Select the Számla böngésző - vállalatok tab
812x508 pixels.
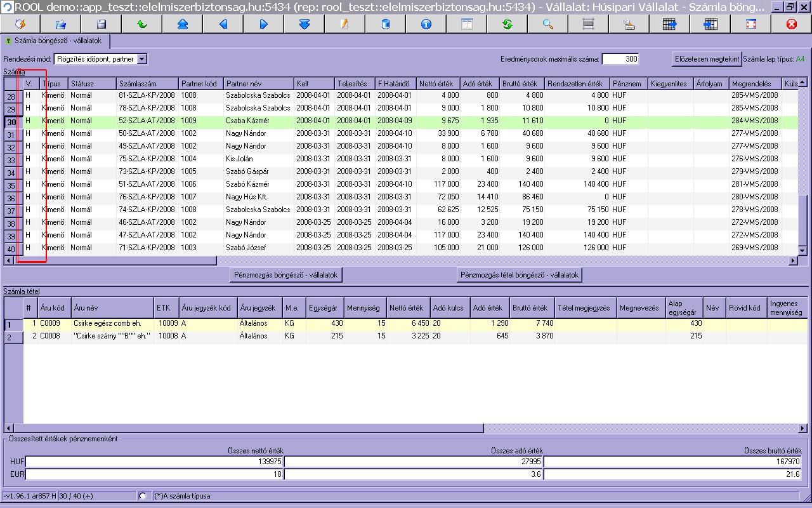pyautogui.click(x=57, y=41)
